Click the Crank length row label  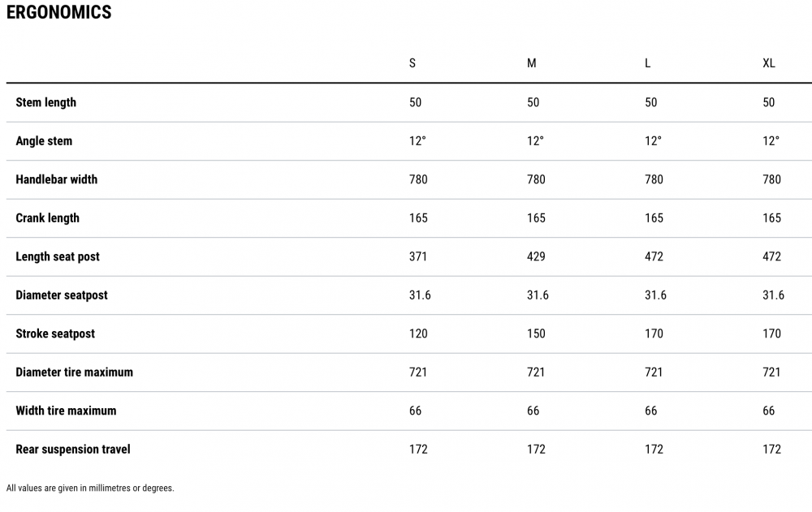[48, 218]
